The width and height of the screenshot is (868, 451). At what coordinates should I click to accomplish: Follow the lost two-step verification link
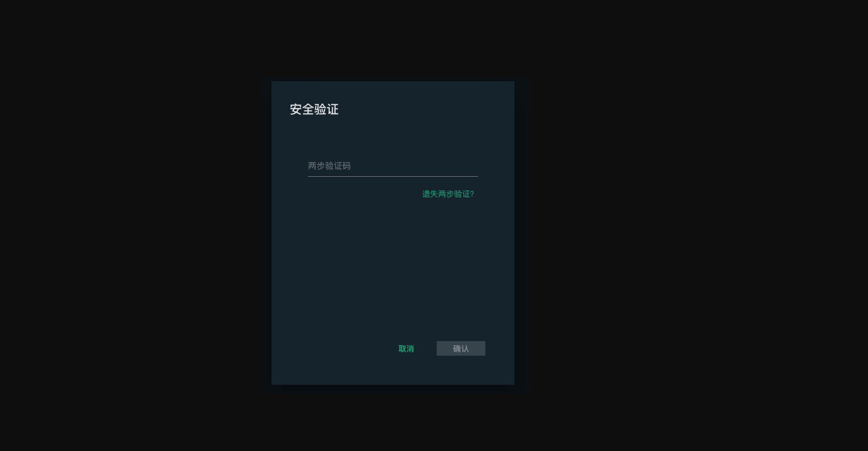448,194
